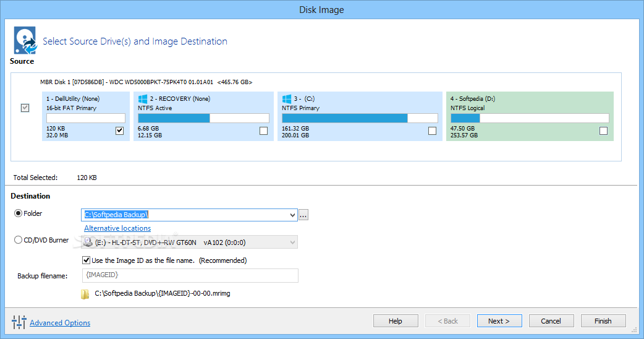Viewport: 644px width, 339px height.
Task: Click the Next button
Action: click(x=499, y=321)
